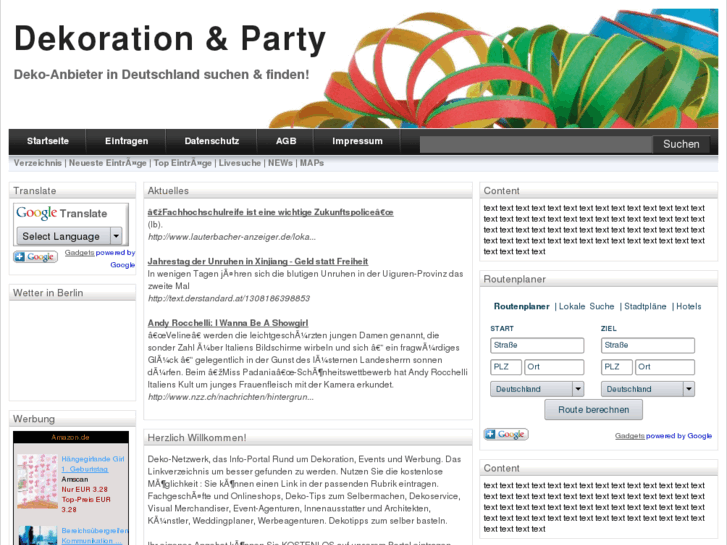Open the Hängegirlande Girl 1. Geburtstag link
727x545 pixels.
coord(93,464)
